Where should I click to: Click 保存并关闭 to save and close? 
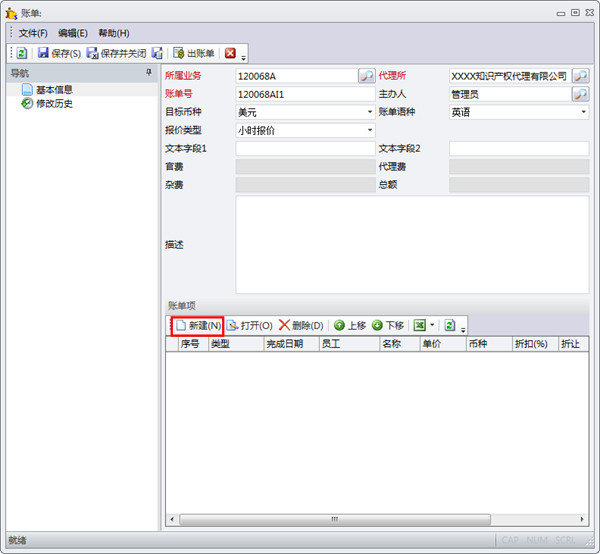(x=116, y=53)
